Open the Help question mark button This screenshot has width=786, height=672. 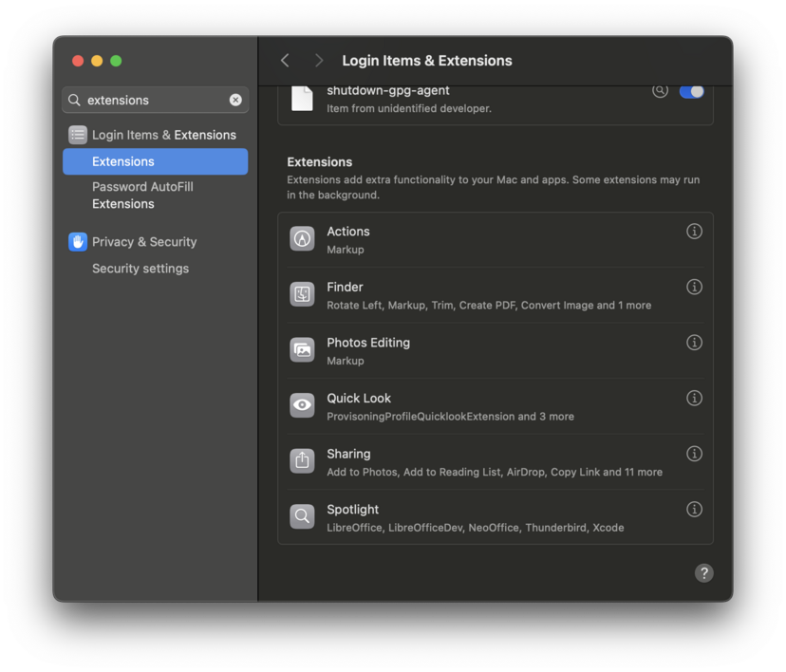tap(703, 573)
